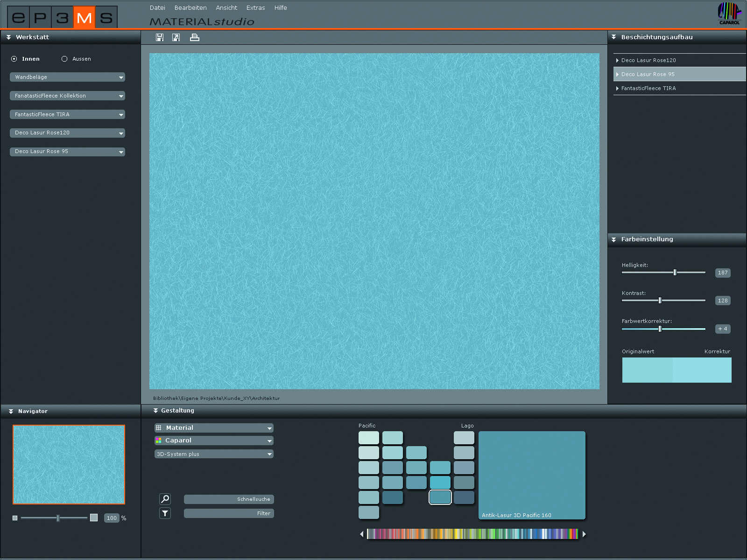Open the Wandbeläge dropdown
The image size is (747, 560).
[x=67, y=77]
